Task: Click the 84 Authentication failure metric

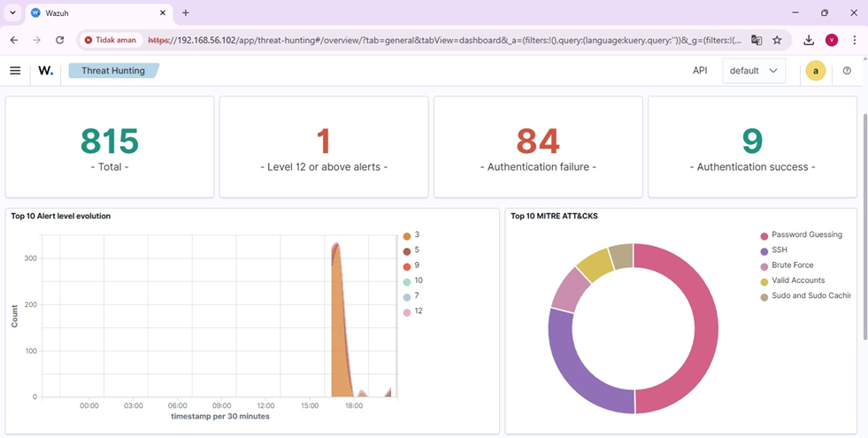Action: point(538,147)
